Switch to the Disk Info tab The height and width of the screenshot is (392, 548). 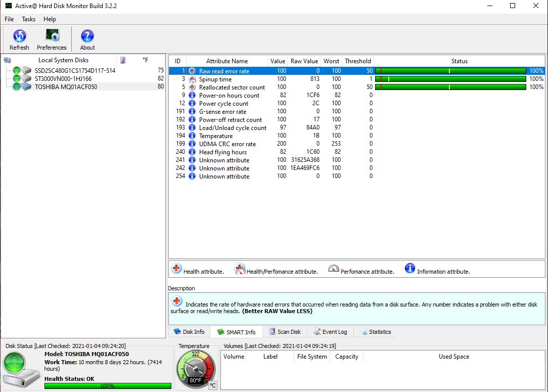click(189, 332)
